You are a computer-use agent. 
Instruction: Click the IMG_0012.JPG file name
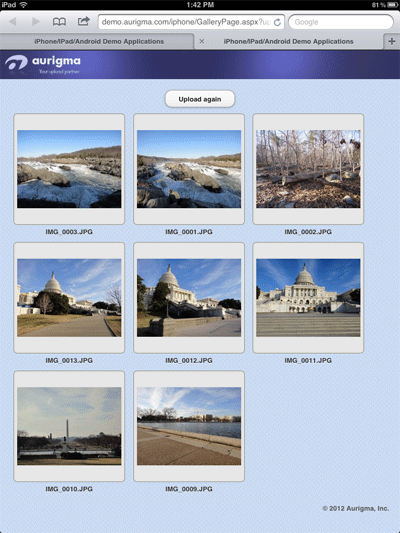pyautogui.click(x=189, y=360)
